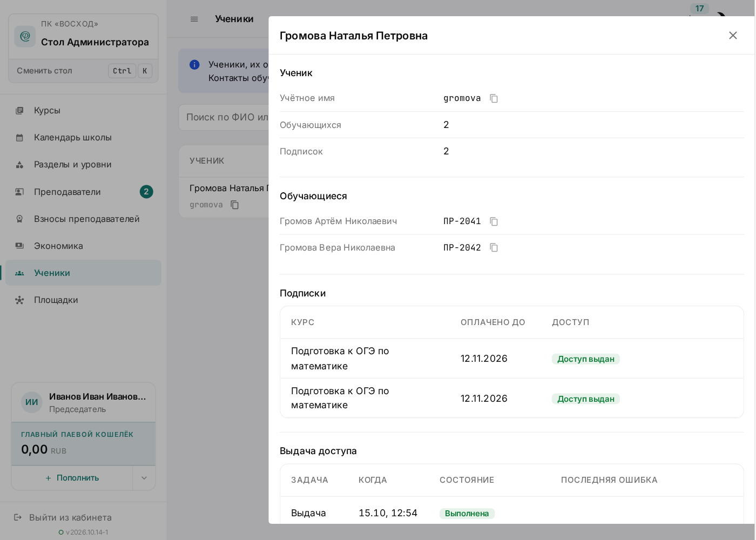Viewport: 756px width, 540px height.
Task: Close the Громова Наталья Петровна panel
Action: [733, 35]
